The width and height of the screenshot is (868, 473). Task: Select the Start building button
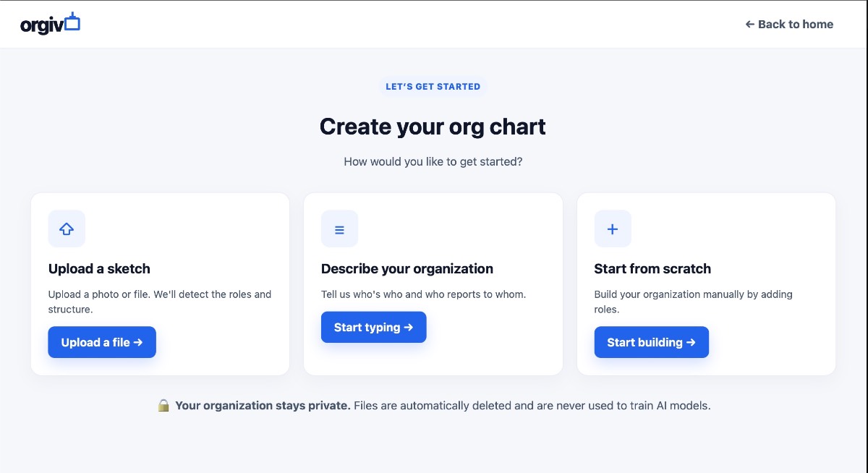(652, 342)
